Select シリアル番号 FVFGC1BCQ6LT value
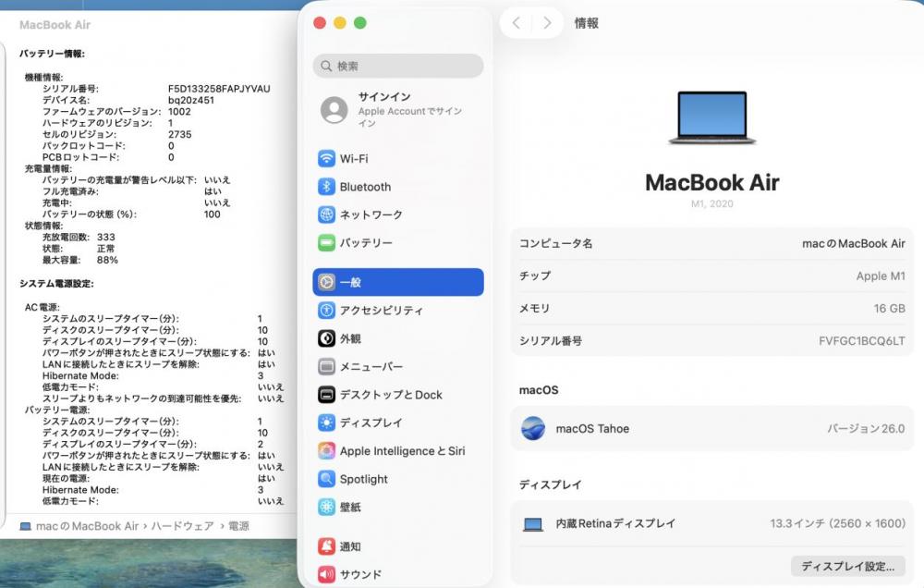 click(x=861, y=341)
